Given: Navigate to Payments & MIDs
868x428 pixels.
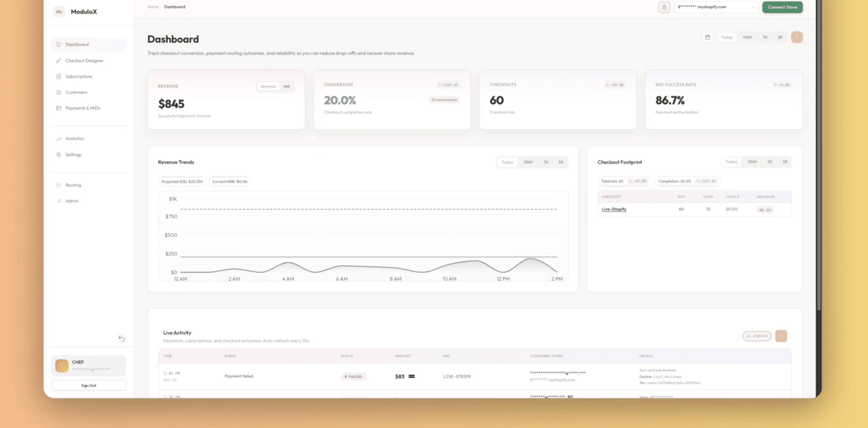Looking at the screenshot, I should click(83, 108).
